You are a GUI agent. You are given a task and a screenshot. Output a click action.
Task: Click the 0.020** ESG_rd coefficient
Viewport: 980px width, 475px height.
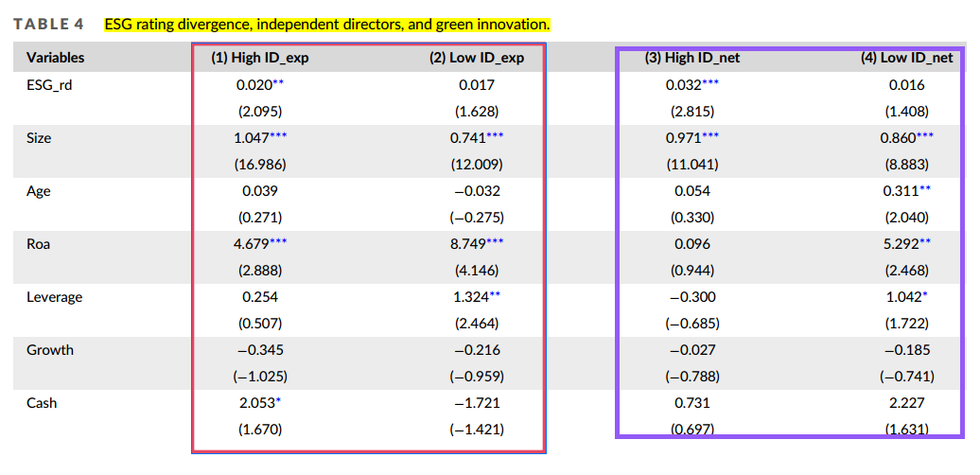[261, 85]
